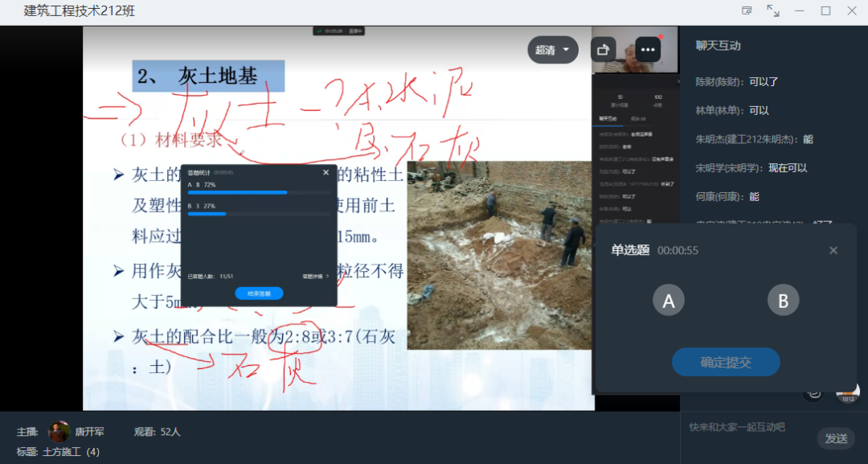Open the 聊天互动 chat tab
The height and width of the screenshot is (464, 868).
click(x=718, y=46)
